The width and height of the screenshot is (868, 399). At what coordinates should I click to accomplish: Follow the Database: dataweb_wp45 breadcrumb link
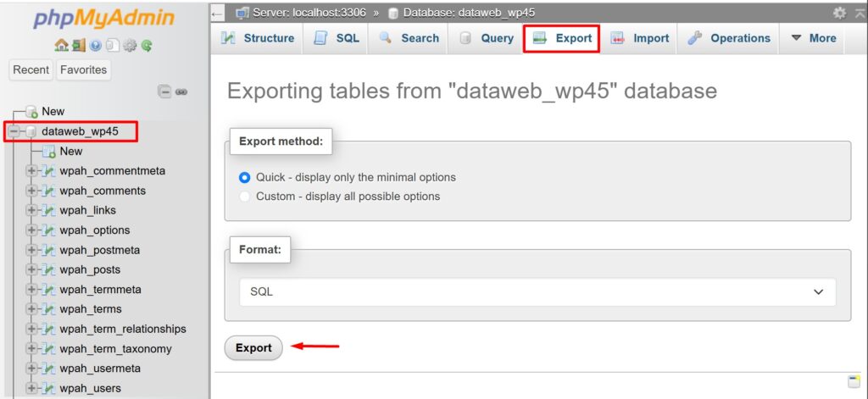[x=469, y=13]
